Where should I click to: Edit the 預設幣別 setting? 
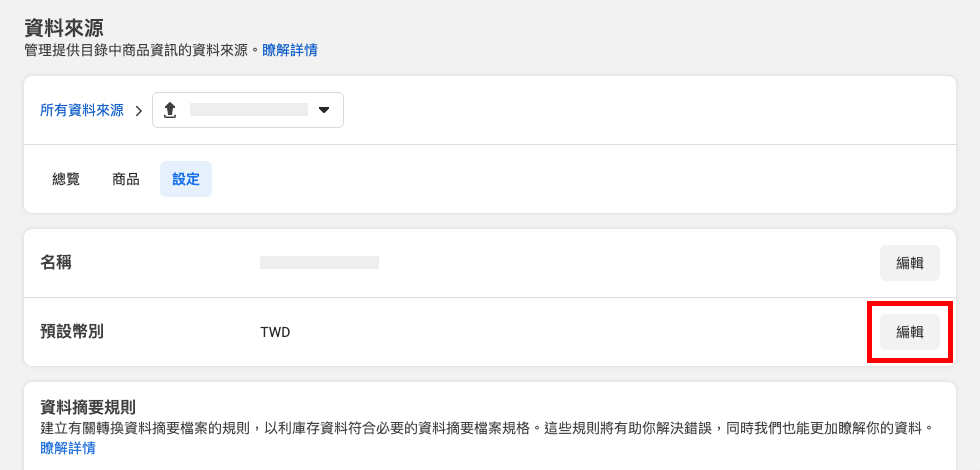pos(909,332)
